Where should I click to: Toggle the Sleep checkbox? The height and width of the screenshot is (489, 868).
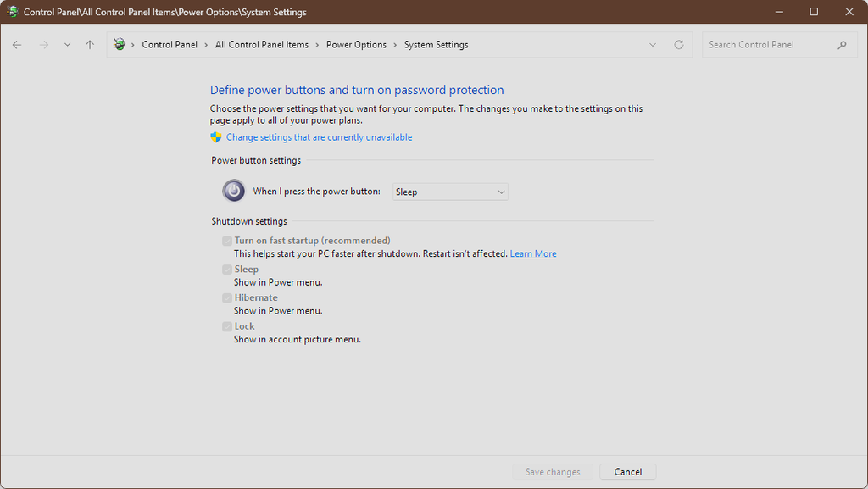pos(227,270)
